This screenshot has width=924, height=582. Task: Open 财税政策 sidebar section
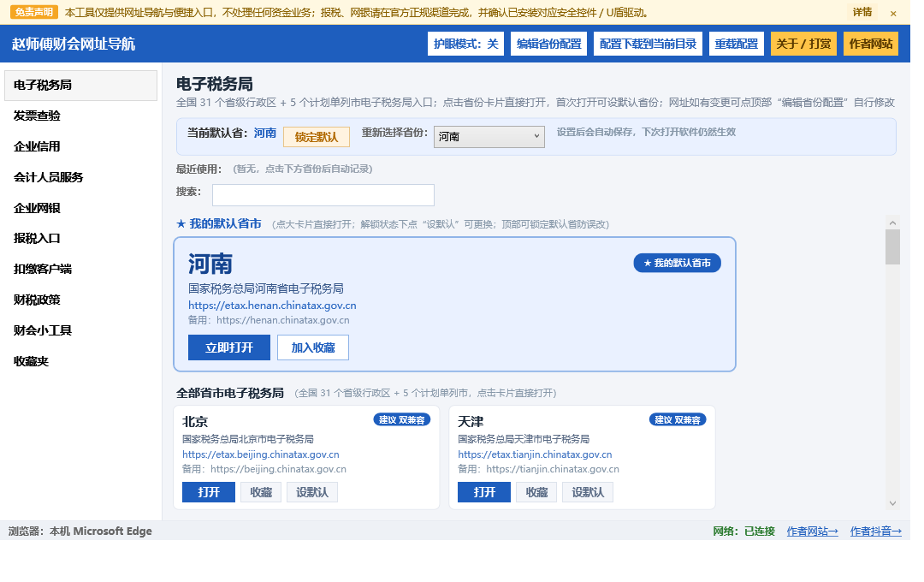(x=80, y=300)
